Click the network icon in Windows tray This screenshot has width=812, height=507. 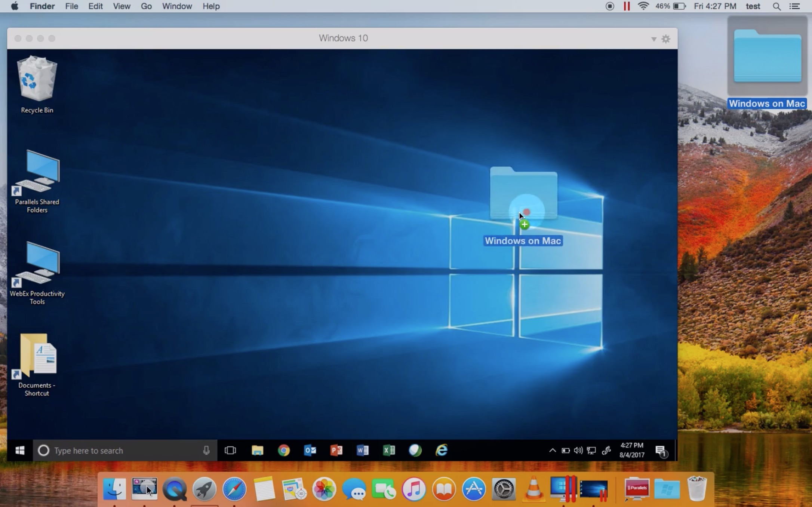click(591, 450)
